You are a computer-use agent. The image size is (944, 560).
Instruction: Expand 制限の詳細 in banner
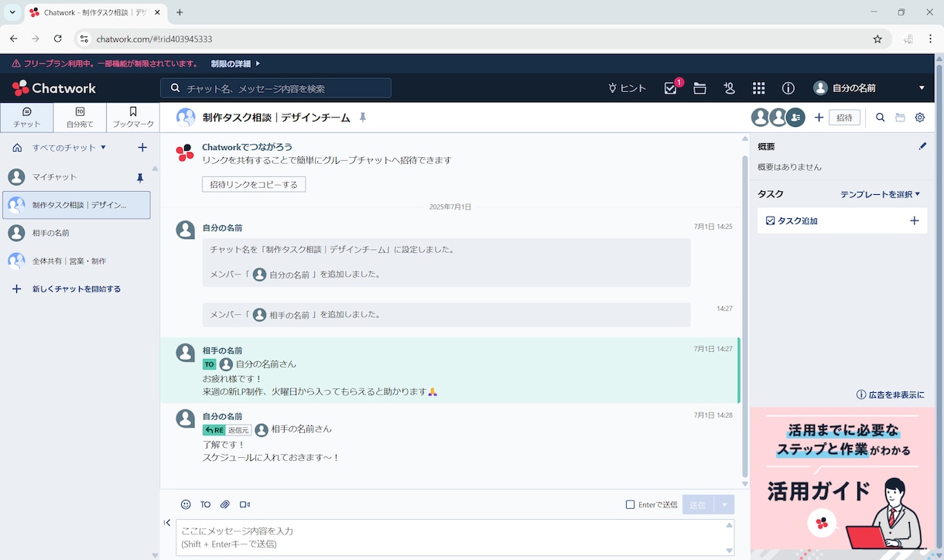[x=235, y=63]
